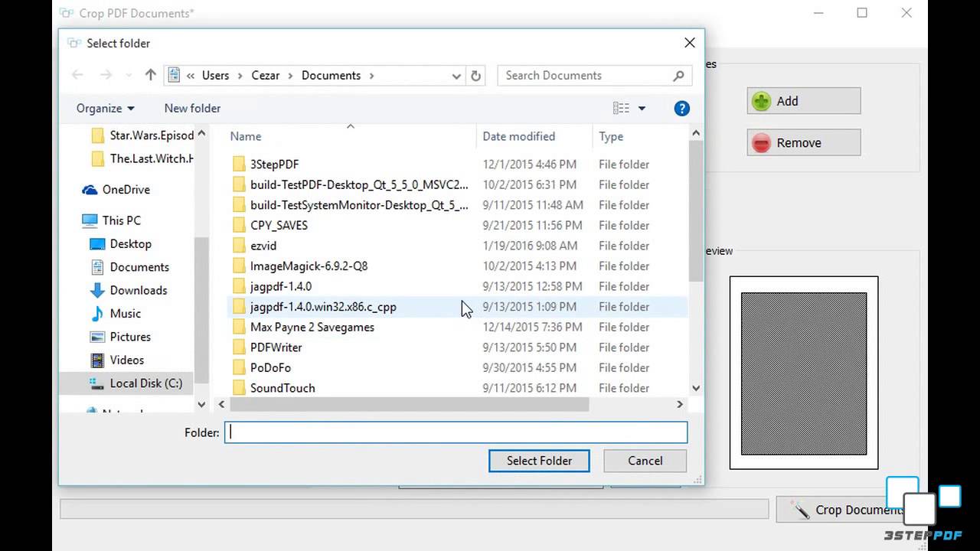Click the navigation pane vertical scrollbar
This screenshot has width=980, height=551.
coord(201,310)
